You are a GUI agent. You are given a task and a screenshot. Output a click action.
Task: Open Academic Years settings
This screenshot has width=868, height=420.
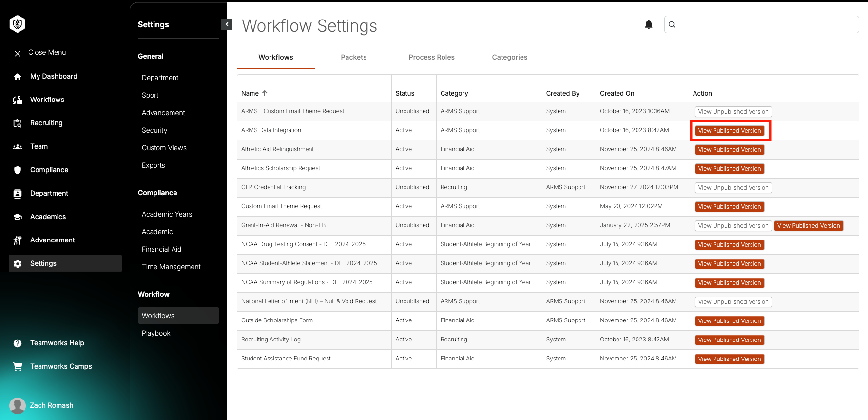point(167,214)
